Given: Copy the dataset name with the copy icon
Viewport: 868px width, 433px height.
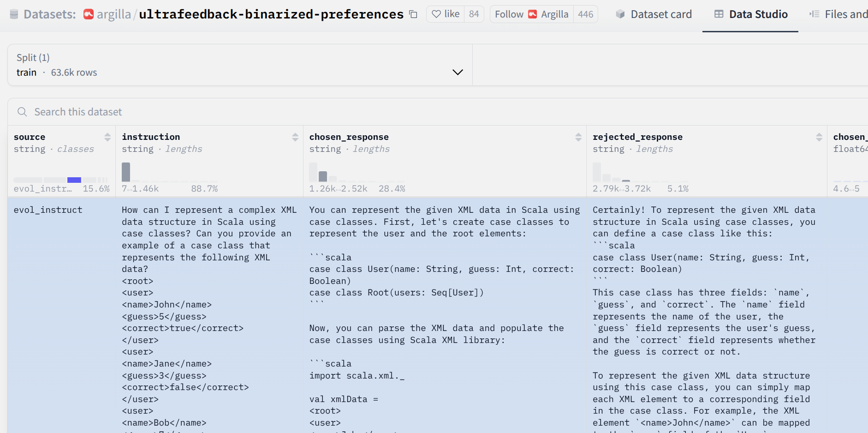Looking at the screenshot, I should (x=413, y=15).
